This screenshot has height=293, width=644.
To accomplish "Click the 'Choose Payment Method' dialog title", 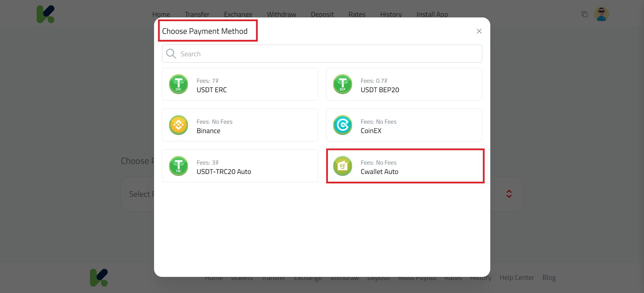I will point(205,31).
